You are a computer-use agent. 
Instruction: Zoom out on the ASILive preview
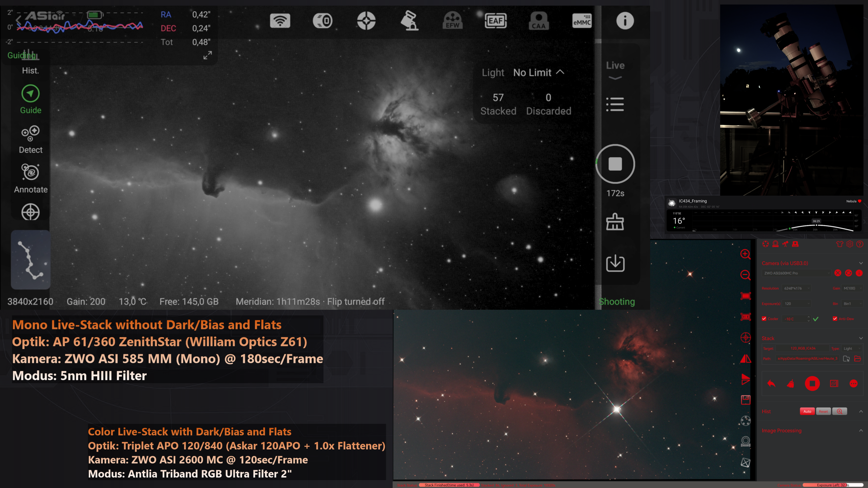745,275
